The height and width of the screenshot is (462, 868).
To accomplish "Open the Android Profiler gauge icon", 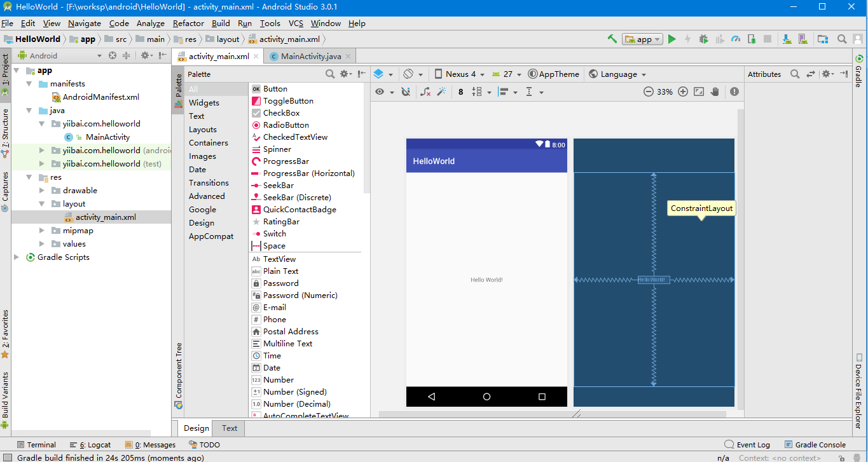I will click(x=736, y=39).
